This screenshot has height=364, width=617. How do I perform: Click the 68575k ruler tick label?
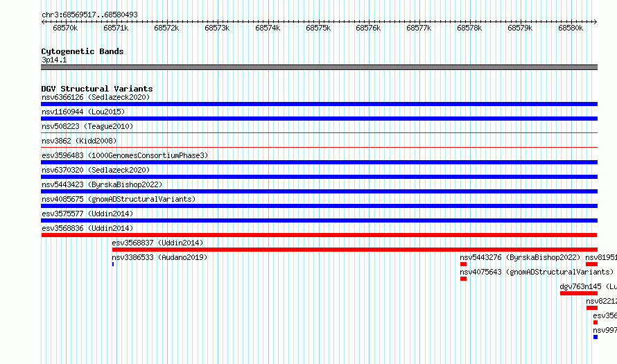click(x=318, y=28)
